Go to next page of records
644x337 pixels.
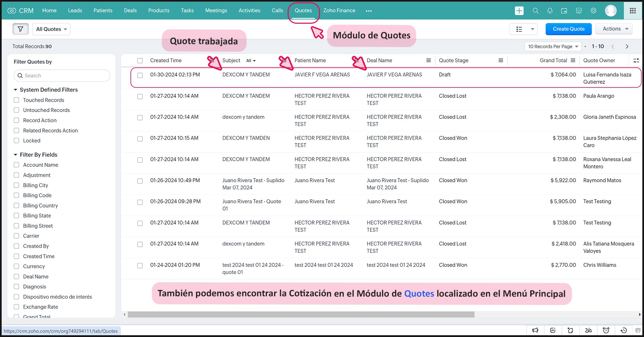[627, 46]
